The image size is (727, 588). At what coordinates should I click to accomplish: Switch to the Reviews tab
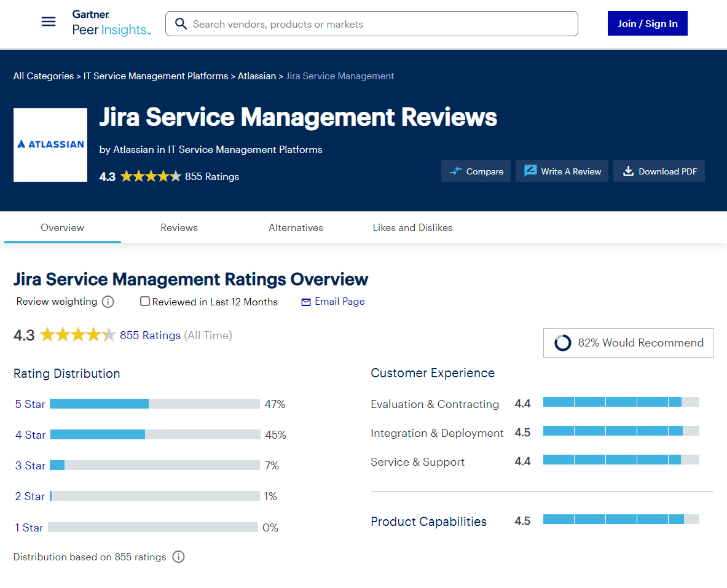pyautogui.click(x=179, y=227)
